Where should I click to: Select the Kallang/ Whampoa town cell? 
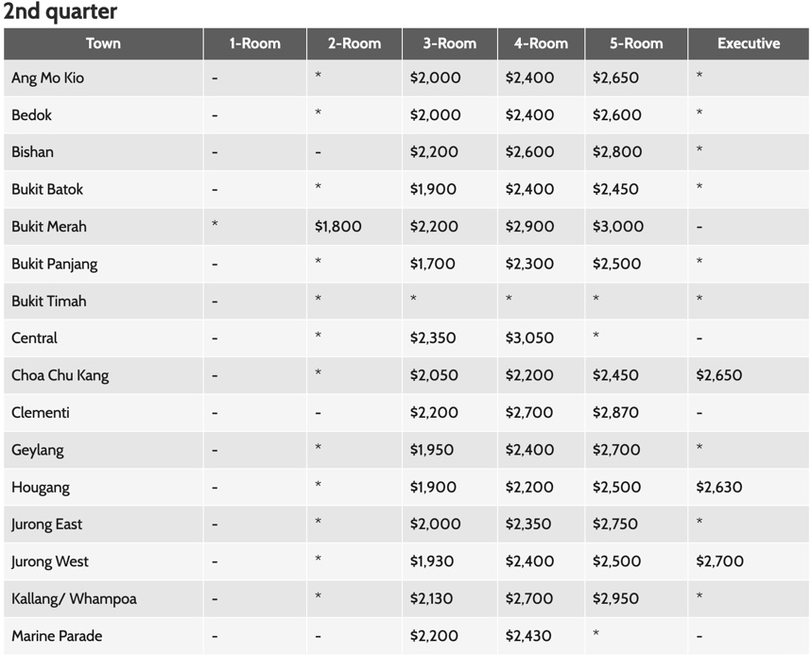point(104,598)
